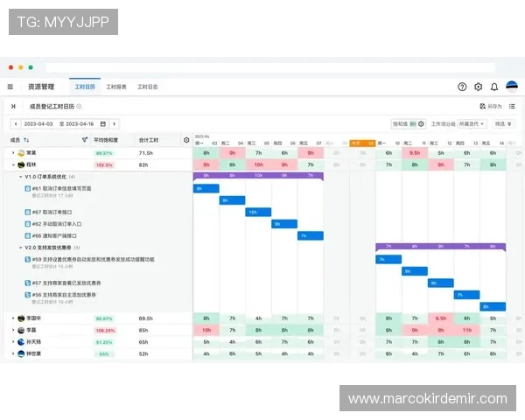
Task: Open the settings gear in top bar
Action: (x=478, y=87)
